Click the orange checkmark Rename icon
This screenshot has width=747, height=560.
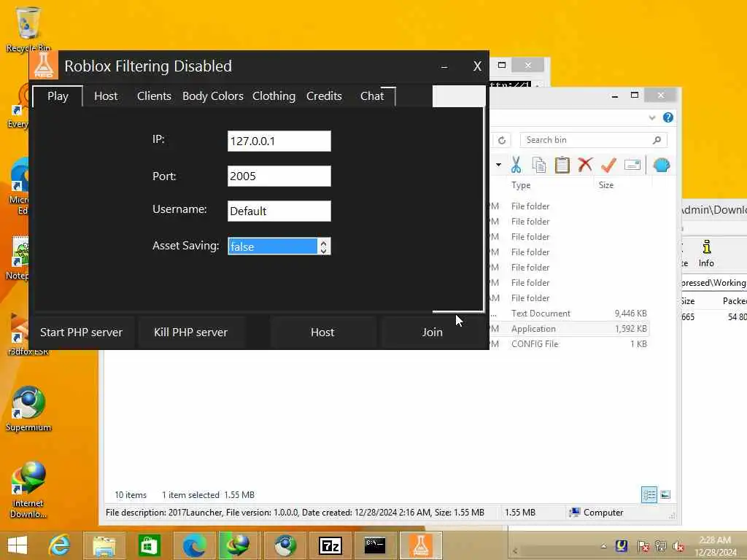point(608,165)
